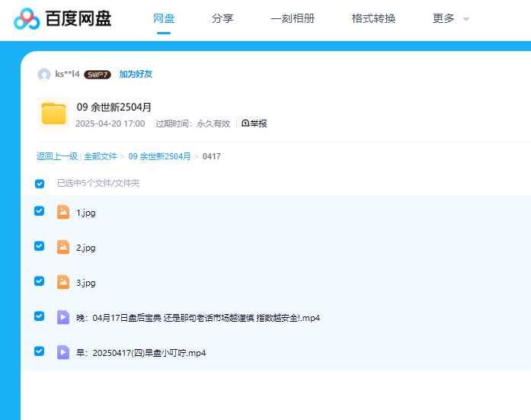Click the SVIP7 membership badge
This screenshot has height=420, width=531.
pyautogui.click(x=98, y=75)
